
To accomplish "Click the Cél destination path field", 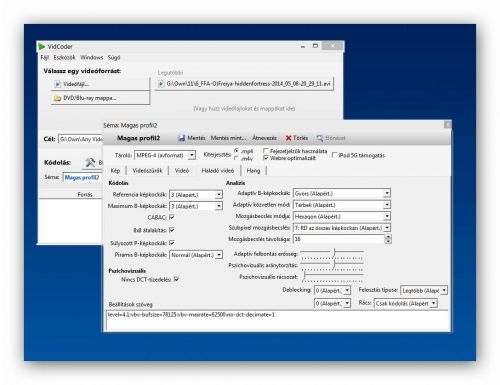I will pos(80,139).
